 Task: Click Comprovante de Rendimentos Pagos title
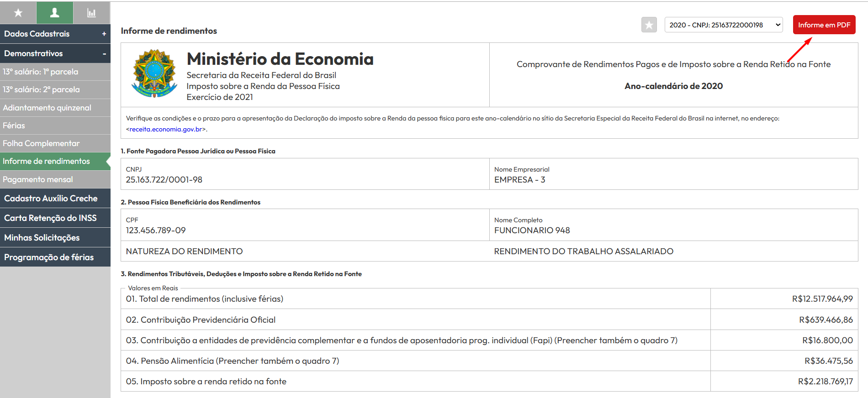click(x=673, y=64)
